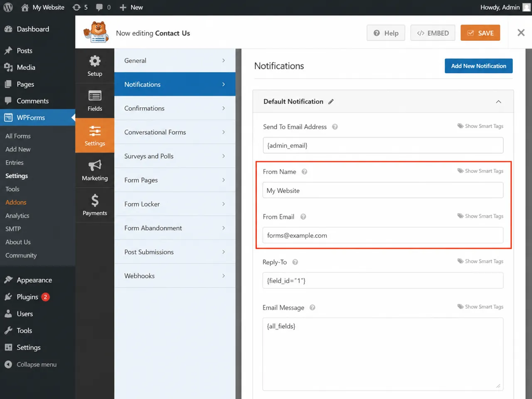
Task: Click the Reply-To input field
Action: point(383,281)
